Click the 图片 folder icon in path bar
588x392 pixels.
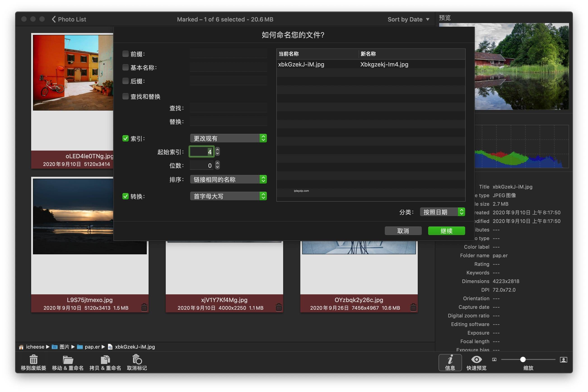pyautogui.click(x=54, y=347)
